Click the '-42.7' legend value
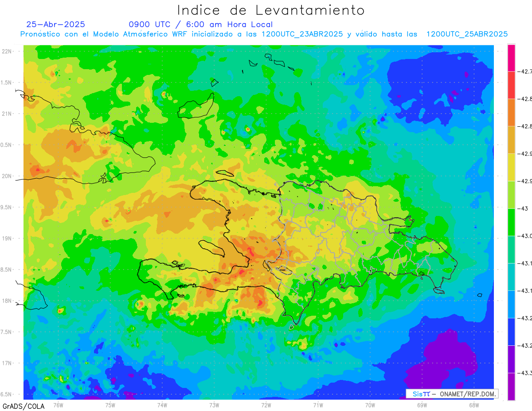Viewport: 532px width, 411px height. click(526, 72)
